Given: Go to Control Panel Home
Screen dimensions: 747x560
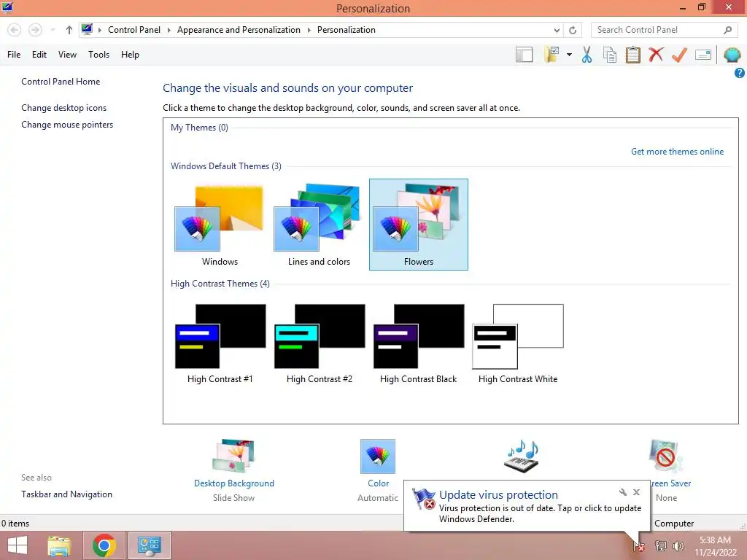Looking at the screenshot, I should 61,82.
